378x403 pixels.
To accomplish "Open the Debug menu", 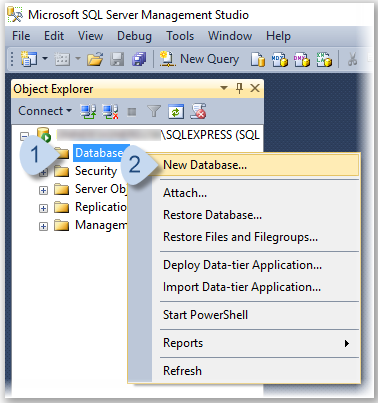I will tap(134, 36).
